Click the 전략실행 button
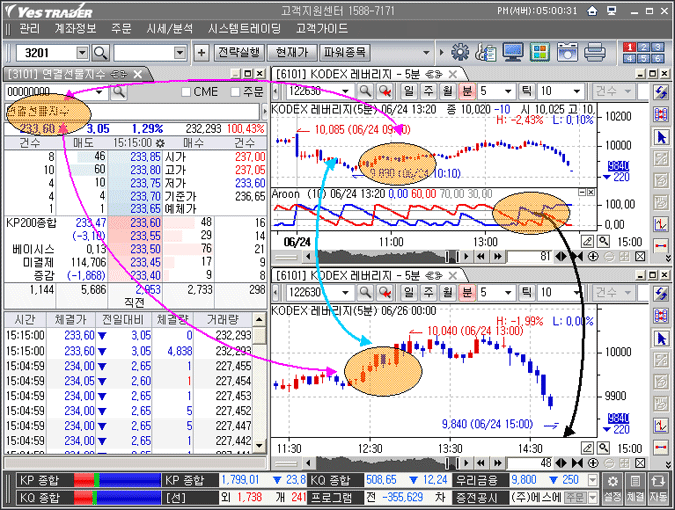This screenshot has width=675, height=510. tap(239, 52)
